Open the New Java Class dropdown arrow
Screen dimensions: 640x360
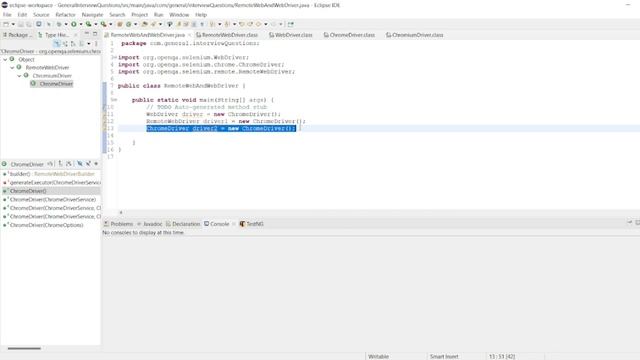[x=136, y=24]
